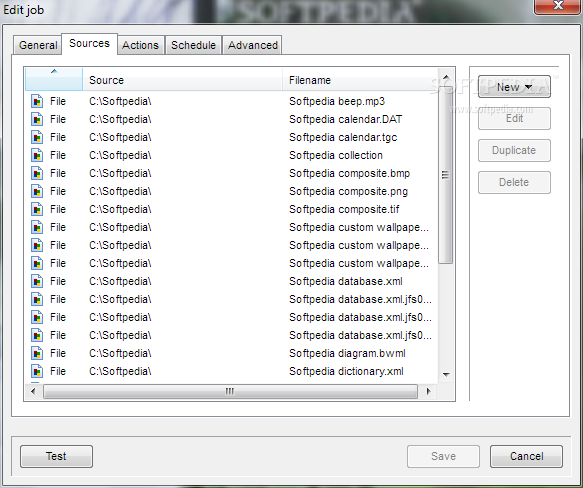The height and width of the screenshot is (488, 583).
Task: Click file icon of Softpedia composite.bmp row
Action: (x=37, y=173)
